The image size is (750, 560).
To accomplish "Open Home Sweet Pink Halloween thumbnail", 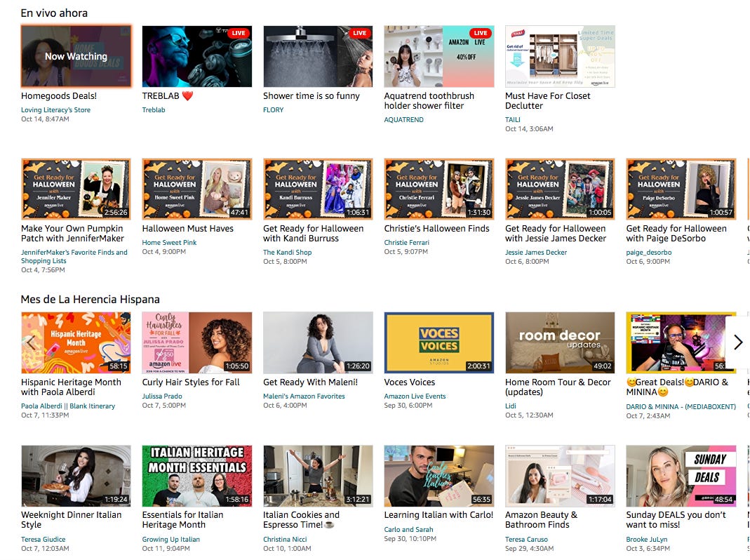I will tap(196, 189).
